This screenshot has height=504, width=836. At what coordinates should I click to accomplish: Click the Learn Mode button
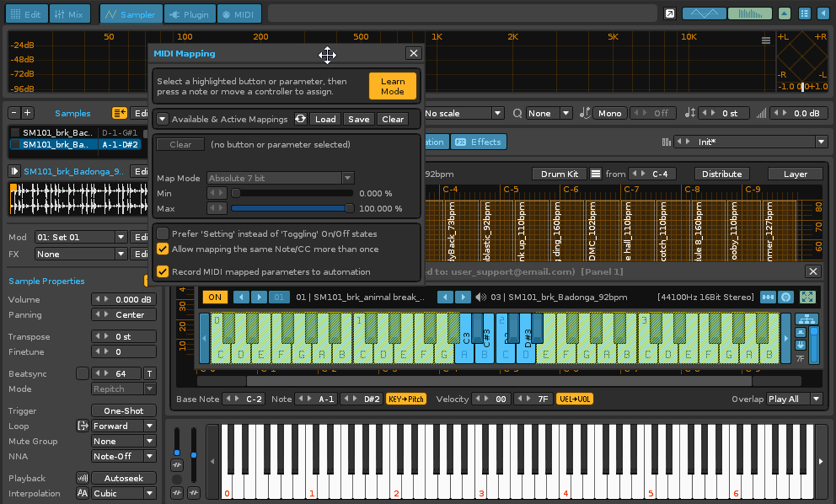393,86
